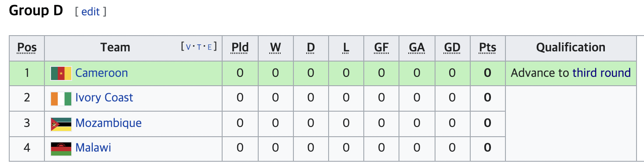This screenshot has width=644, height=167.
Task: Click the E edit template link
Action: tap(209, 47)
